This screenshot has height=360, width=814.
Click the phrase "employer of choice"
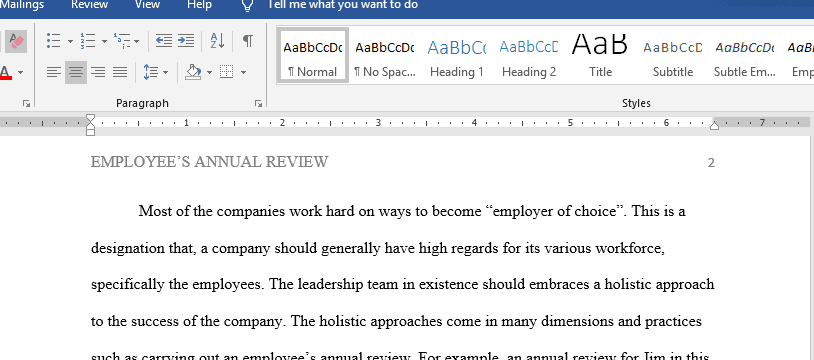555,211
